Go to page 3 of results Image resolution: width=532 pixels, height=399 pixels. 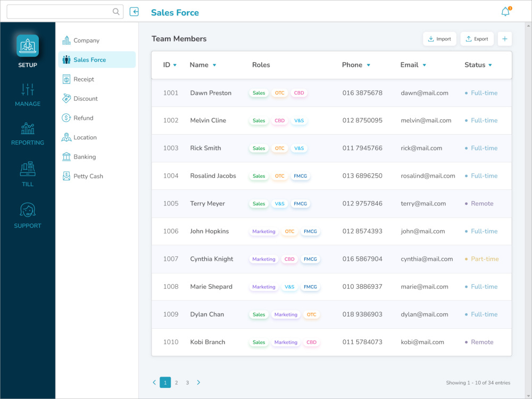click(187, 383)
